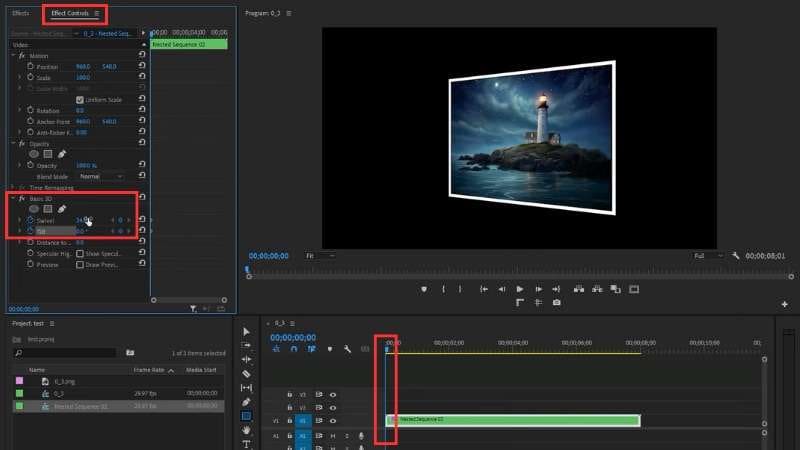Screen dimensions: 800x450
Task: Open the Project panel menu
Action: pos(52,323)
